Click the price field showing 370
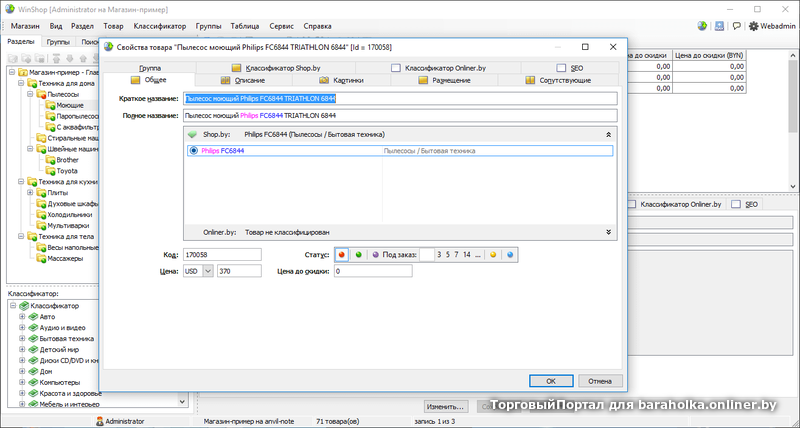The width and height of the screenshot is (800, 428). 239,271
